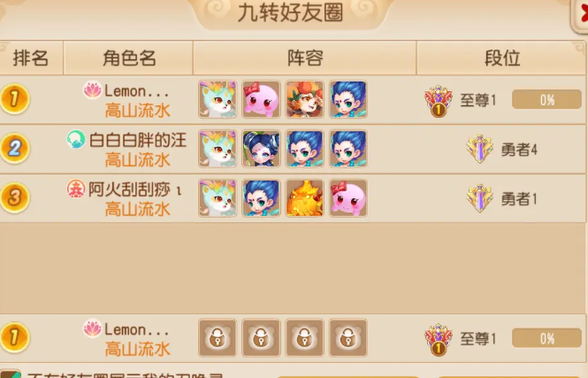Click the teal faction icon next to 白白白胖的汪
The width and height of the screenshot is (588, 378).
[76, 139]
